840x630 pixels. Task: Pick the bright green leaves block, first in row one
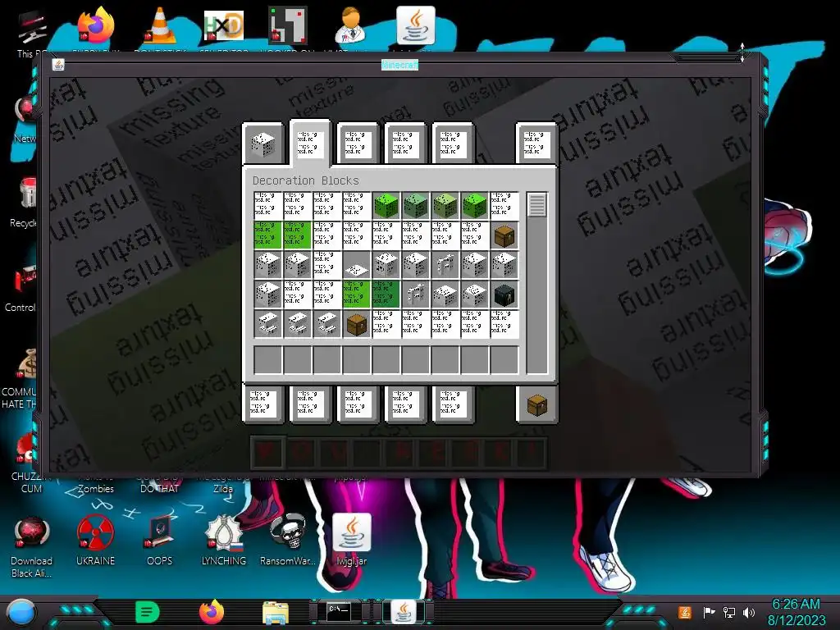(x=386, y=206)
